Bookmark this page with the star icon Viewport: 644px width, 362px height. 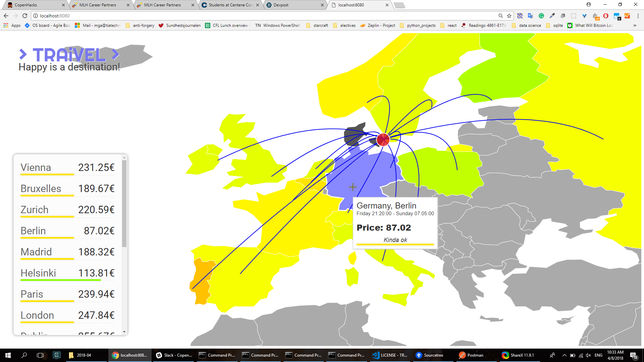coord(509,16)
